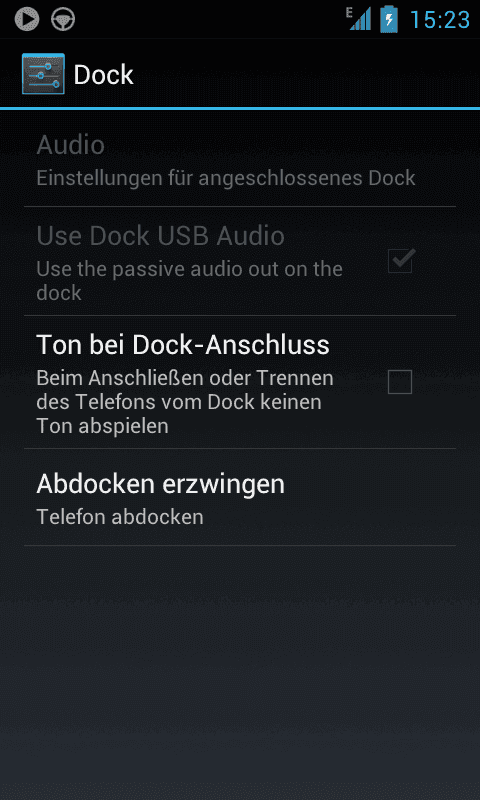Tap Einstellungen für angeschlossenes Dock description
Screen dimensions: 480x800
[226, 179]
